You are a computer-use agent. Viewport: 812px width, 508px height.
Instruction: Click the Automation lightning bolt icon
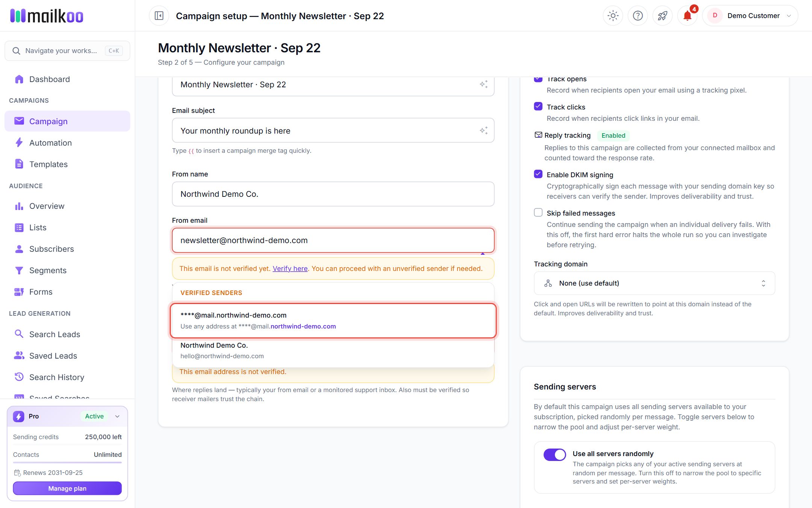tap(19, 143)
